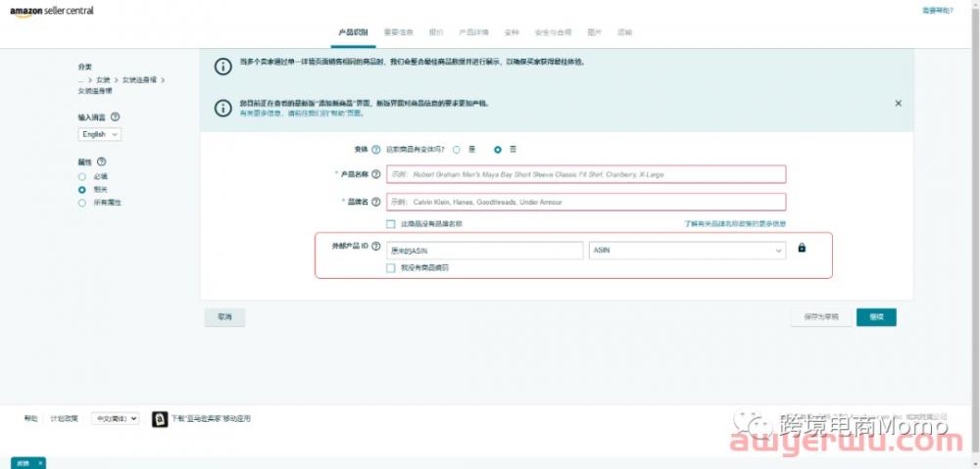Open the 反馈 feedback tab at bottom left
The height and width of the screenshot is (469, 980).
[24, 463]
